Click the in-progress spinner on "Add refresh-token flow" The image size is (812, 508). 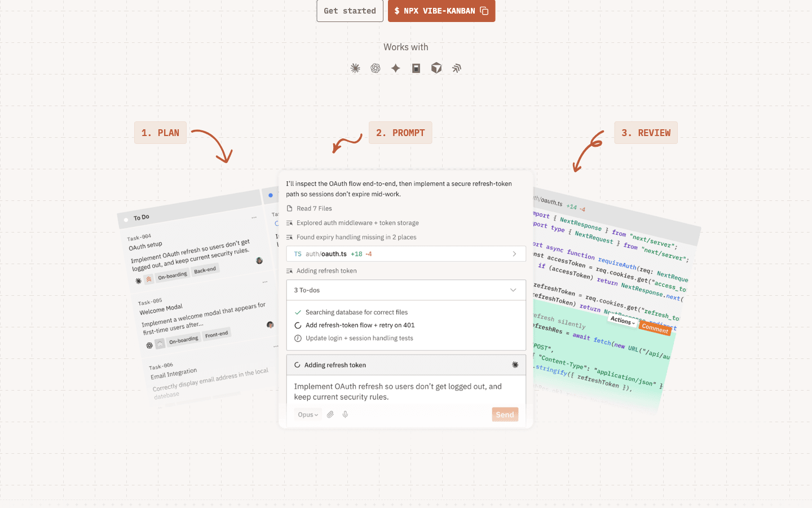(297, 325)
